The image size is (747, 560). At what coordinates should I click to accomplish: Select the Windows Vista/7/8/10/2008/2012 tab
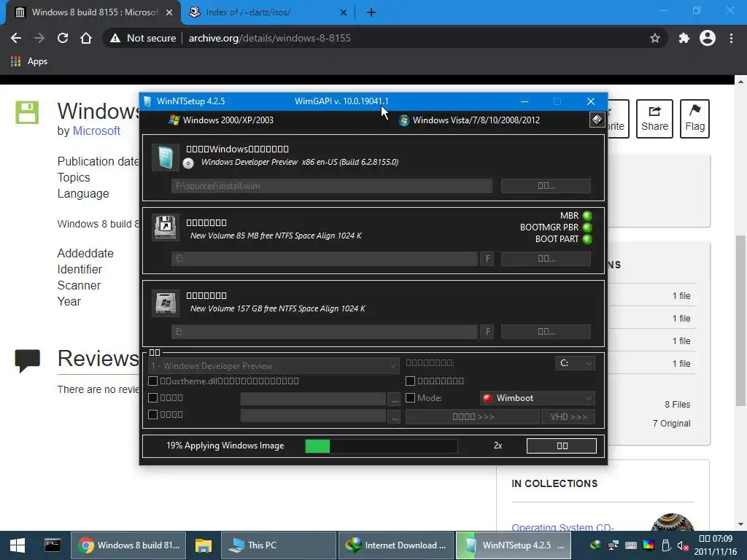[x=469, y=120]
